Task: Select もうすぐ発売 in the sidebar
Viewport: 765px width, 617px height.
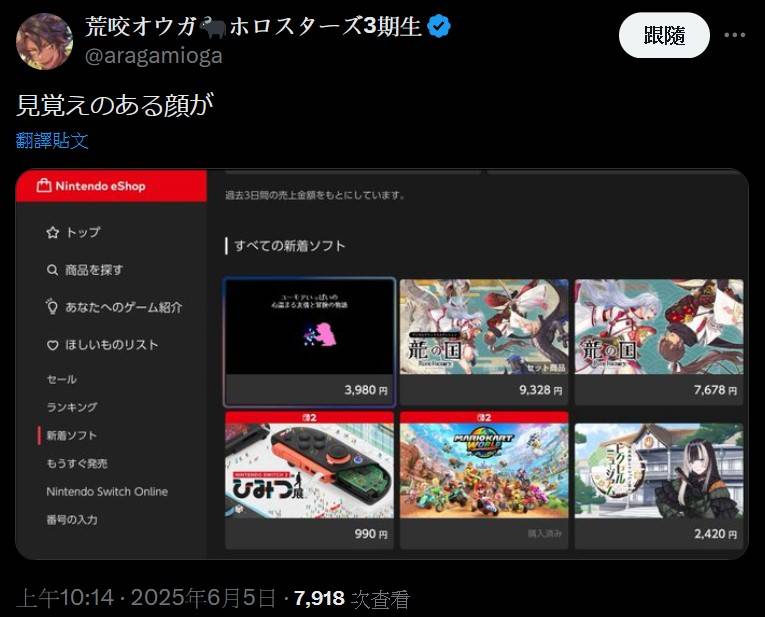Action: pyautogui.click(x=77, y=463)
